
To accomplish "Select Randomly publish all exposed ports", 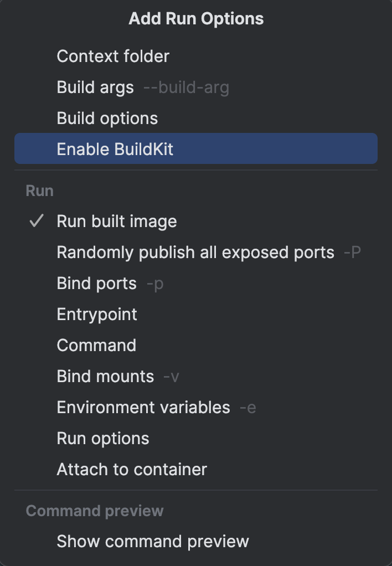I will pos(195,253).
